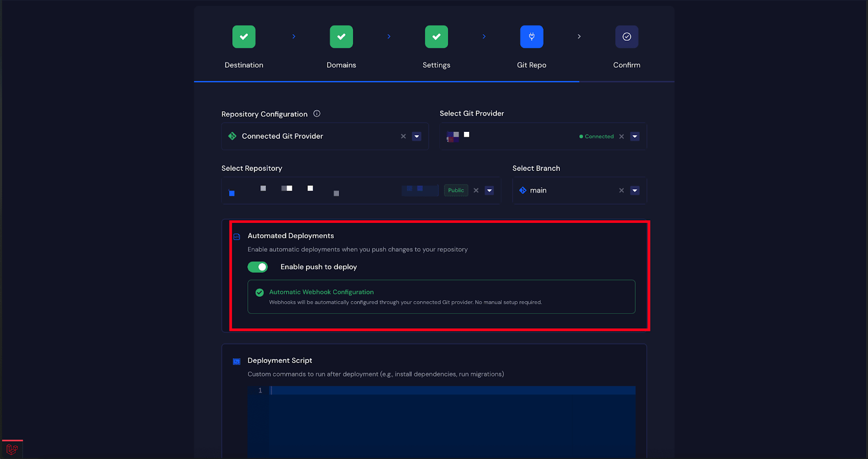868x459 pixels.
Task: Click the Destination step checkmark icon
Action: (x=244, y=37)
